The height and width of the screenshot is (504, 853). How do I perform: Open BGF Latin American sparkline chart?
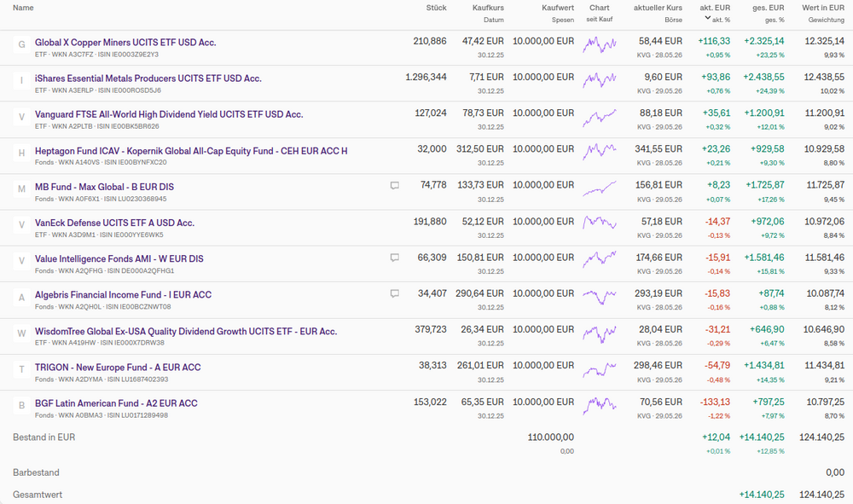click(x=600, y=406)
